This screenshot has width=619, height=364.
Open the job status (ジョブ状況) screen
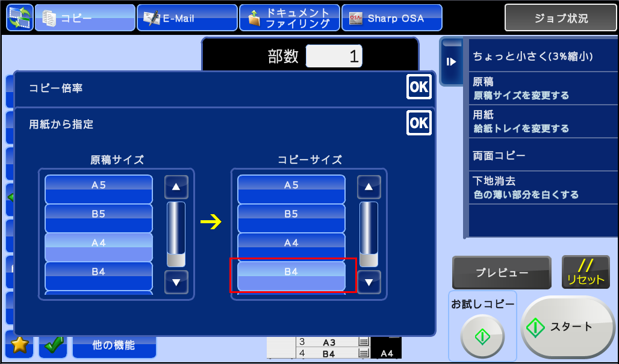click(x=561, y=18)
